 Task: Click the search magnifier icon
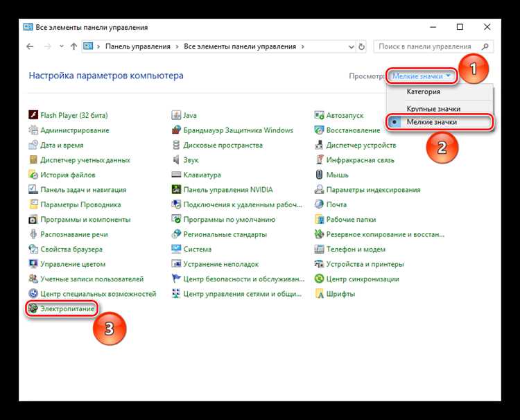(x=485, y=46)
